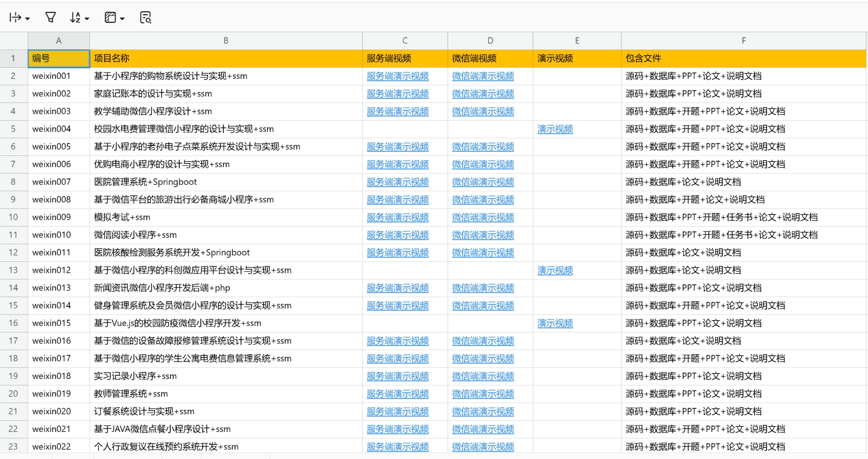Select cell 个人行政复议在线预约系统开发+ssm
The height and width of the screenshot is (459, 868).
click(226, 447)
